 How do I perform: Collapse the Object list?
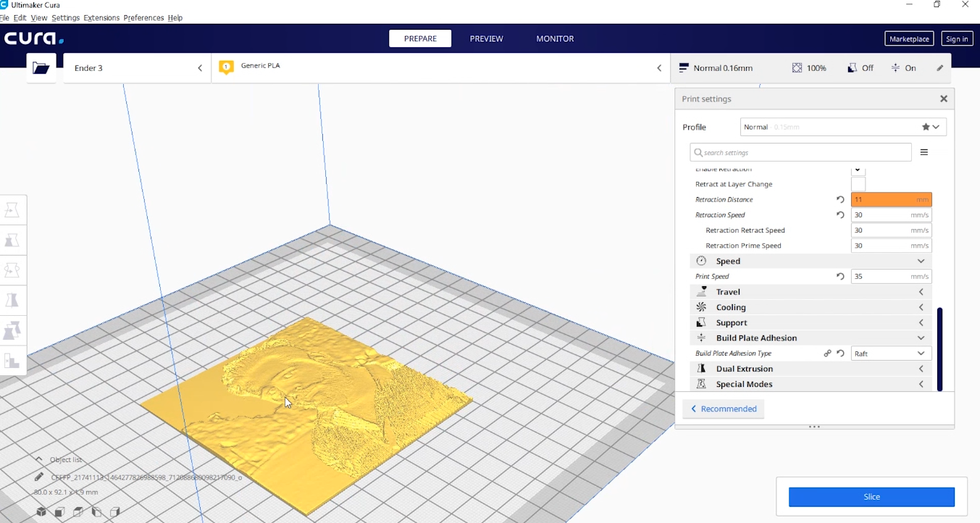point(39,459)
